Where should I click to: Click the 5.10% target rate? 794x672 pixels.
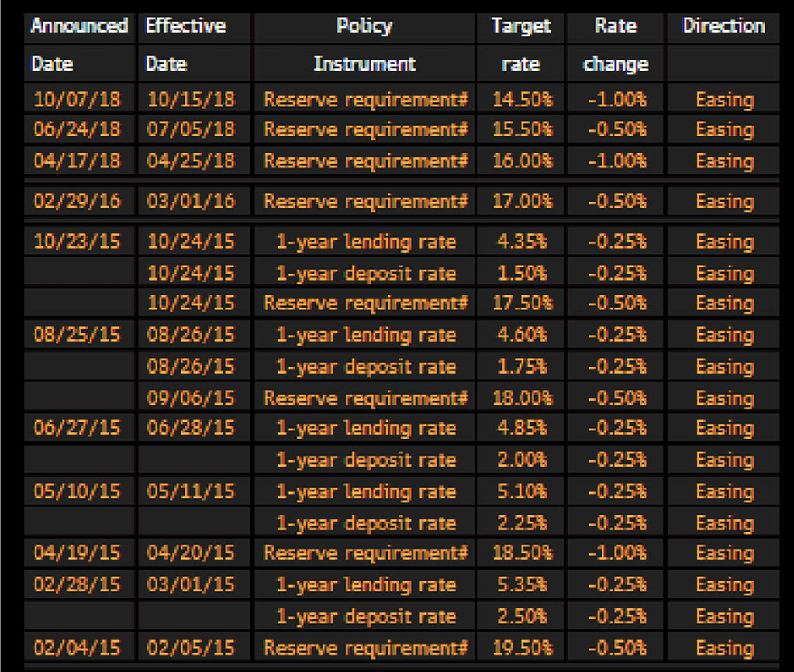click(522, 492)
